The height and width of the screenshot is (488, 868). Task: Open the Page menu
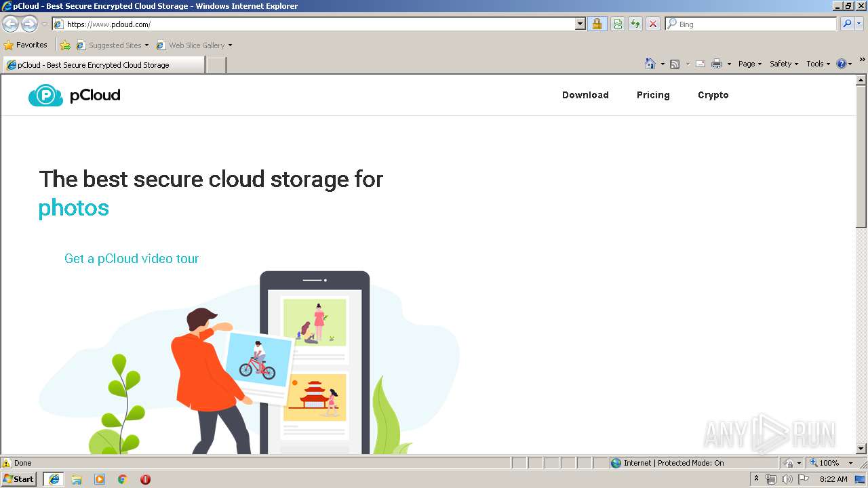tap(750, 64)
